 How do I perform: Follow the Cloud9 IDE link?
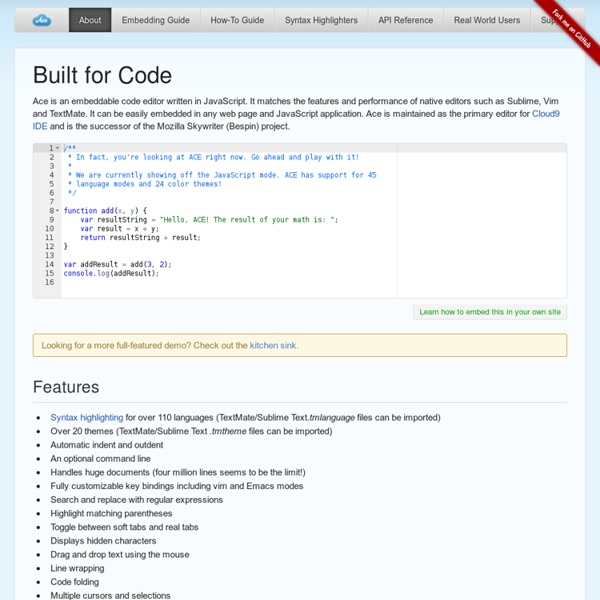coord(546,114)
